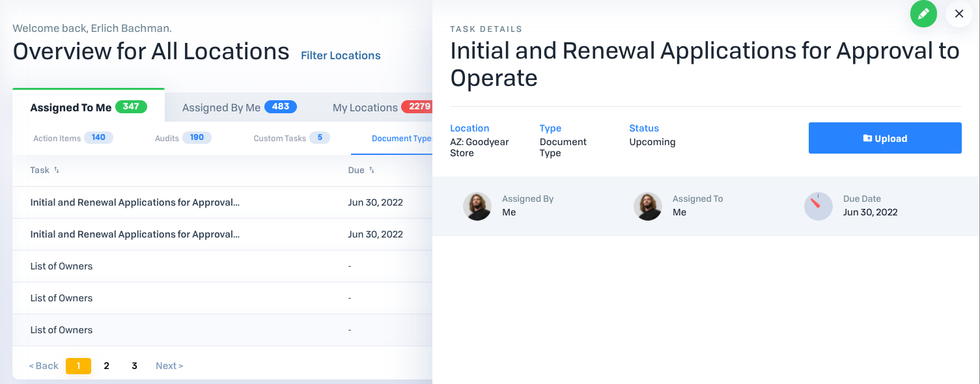Click the Due Date clock icon
Image resolution: width=980 pixels, height=384 pixels.
818,206
